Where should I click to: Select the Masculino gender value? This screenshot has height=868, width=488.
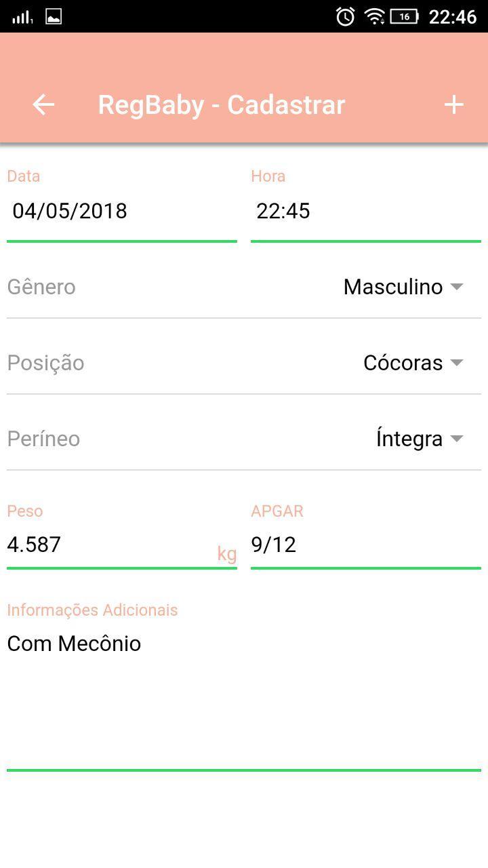(393, 287)
